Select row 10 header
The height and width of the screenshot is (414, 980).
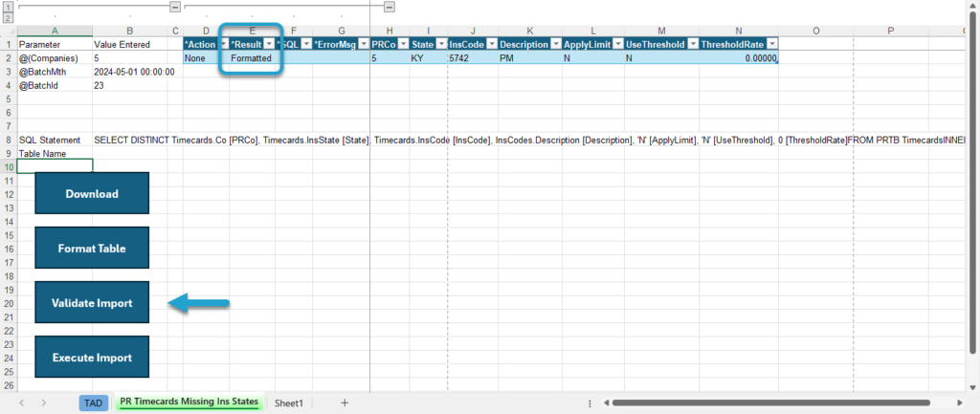(x=9, y=166)
